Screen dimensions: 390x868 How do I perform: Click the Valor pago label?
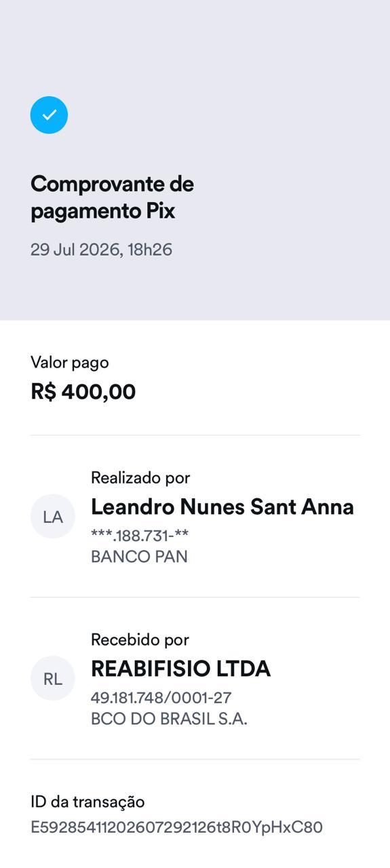pyautogui.click(x=70, y=362)
